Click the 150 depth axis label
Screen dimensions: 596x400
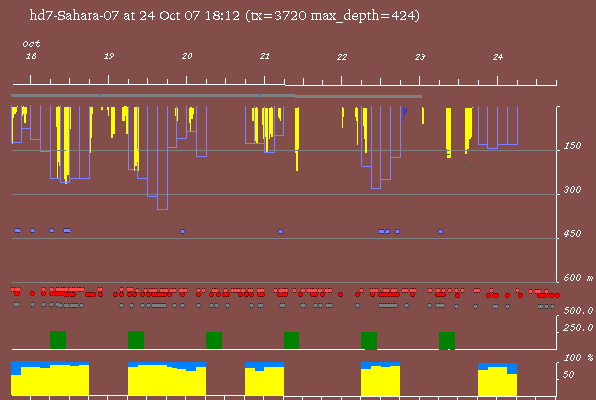(572, 146)
